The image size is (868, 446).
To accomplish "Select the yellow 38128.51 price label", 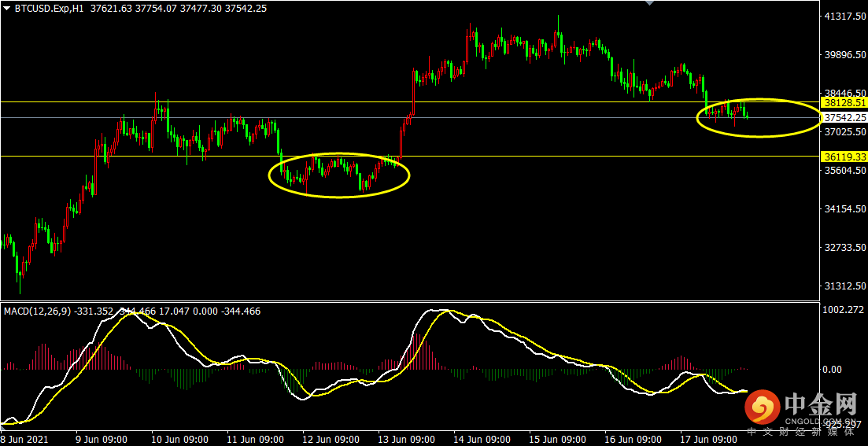I will point(844,103).
